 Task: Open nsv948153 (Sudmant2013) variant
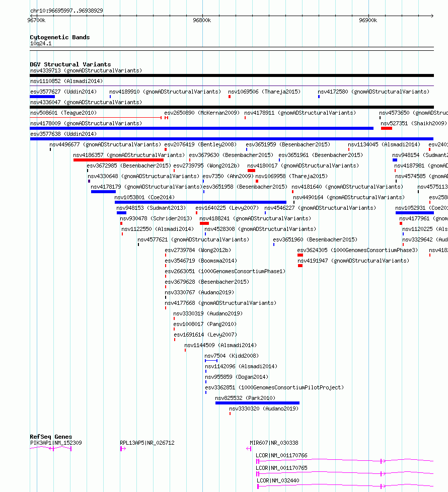click(x=151, y=208)
